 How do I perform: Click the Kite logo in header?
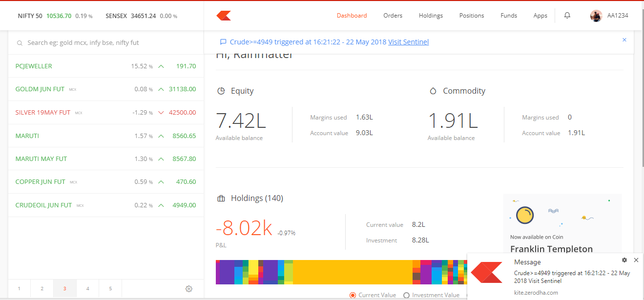click(224, 16)
